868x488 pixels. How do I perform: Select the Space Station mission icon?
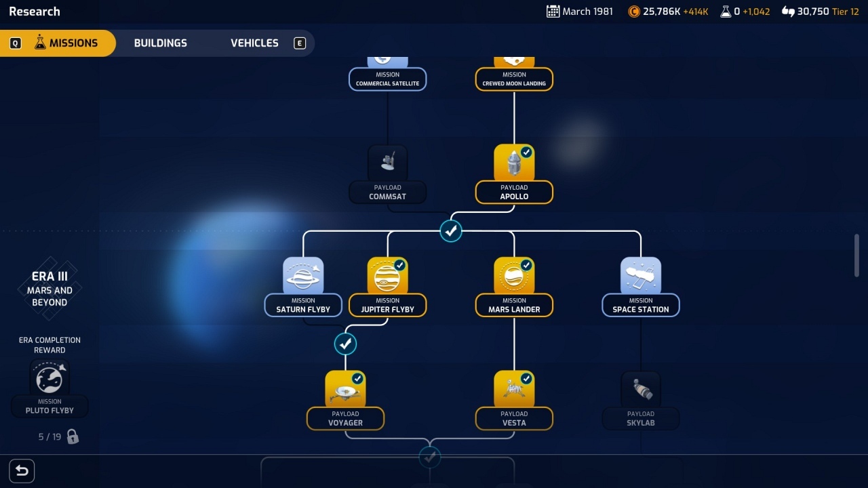[640, 276]
